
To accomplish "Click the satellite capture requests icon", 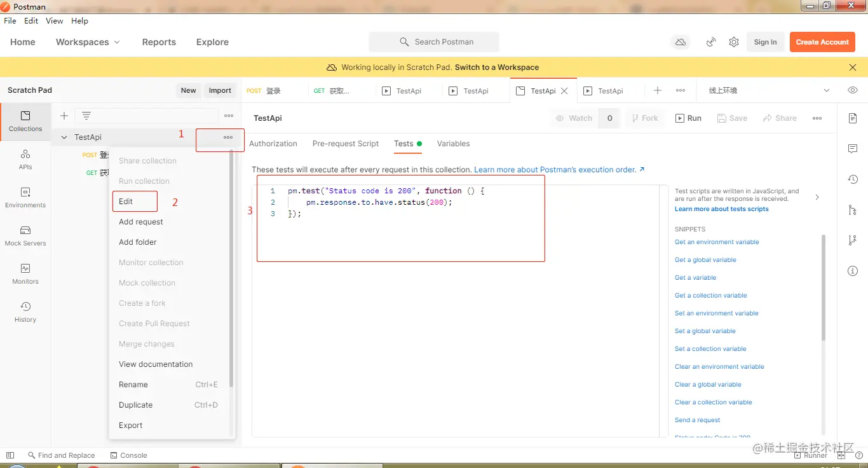I will coord(711,42).
